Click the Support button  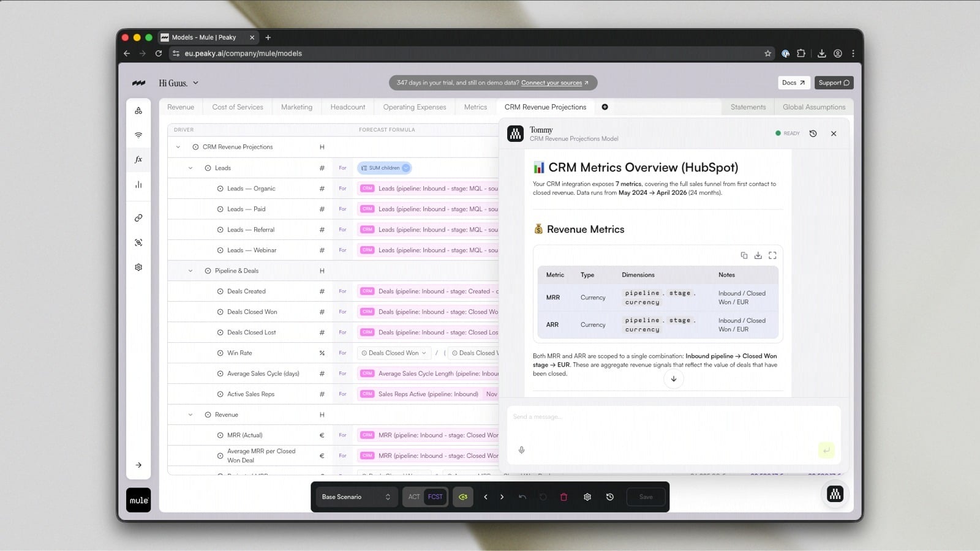834,83
